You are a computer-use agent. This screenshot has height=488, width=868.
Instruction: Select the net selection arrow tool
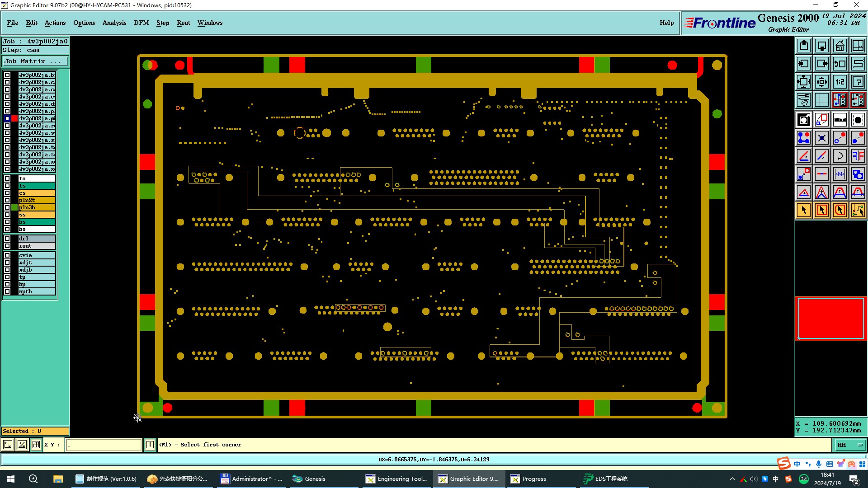click(858, 210)
